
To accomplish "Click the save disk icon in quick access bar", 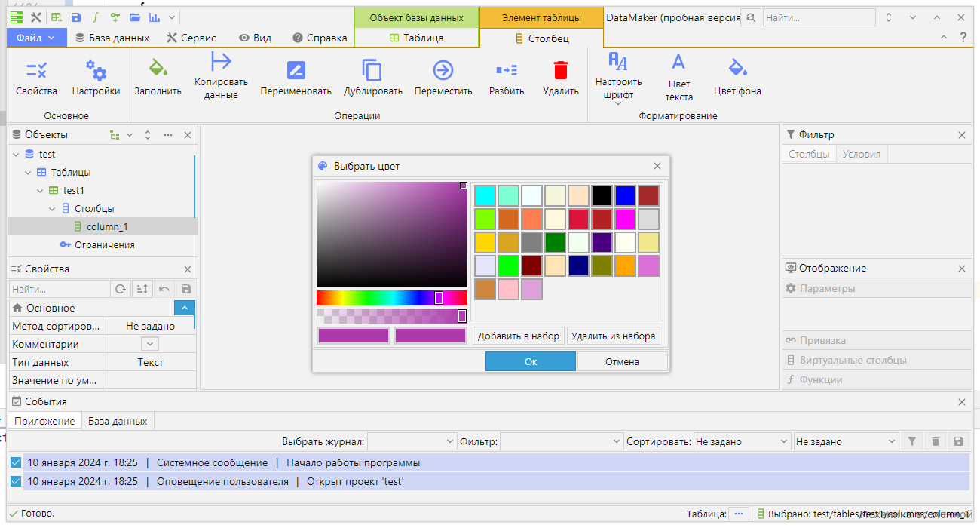I will coord(76,17).
